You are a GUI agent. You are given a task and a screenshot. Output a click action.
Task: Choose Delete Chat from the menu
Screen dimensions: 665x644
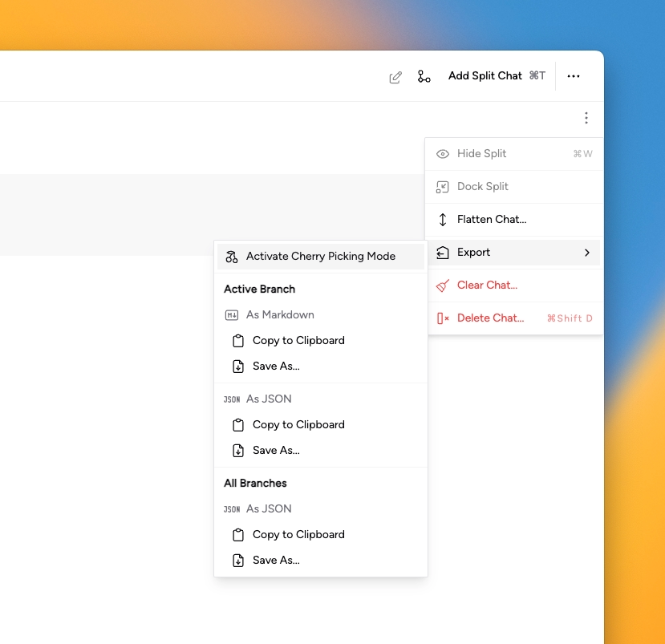pos(490,318)
